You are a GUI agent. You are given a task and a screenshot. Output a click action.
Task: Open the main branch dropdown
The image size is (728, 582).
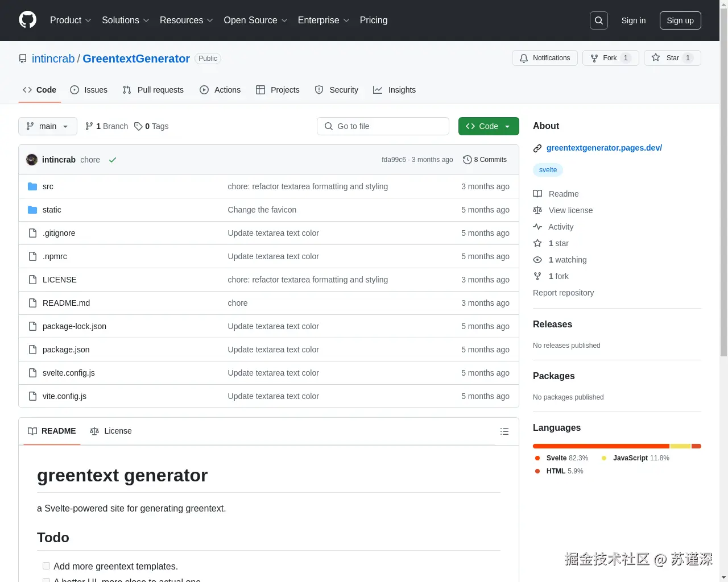[x=48, y=126]
